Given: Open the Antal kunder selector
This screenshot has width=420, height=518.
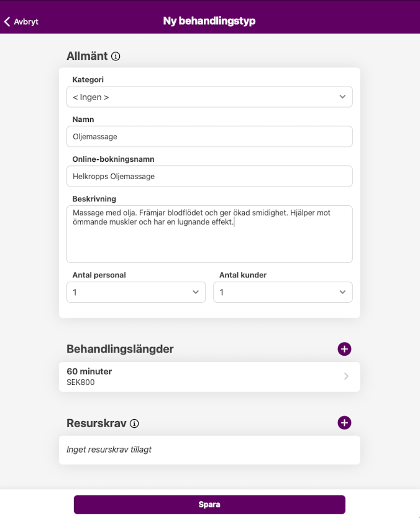Looking at the screenshot, I should click(x=282, y=292).
